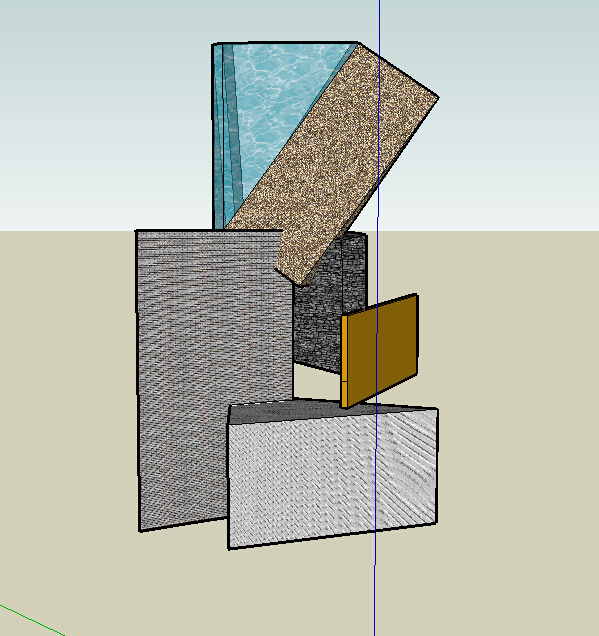The width and height of the screenshot is (599, 636).
Task: Select the top edge of the water block
Action: tap(285, 43)
